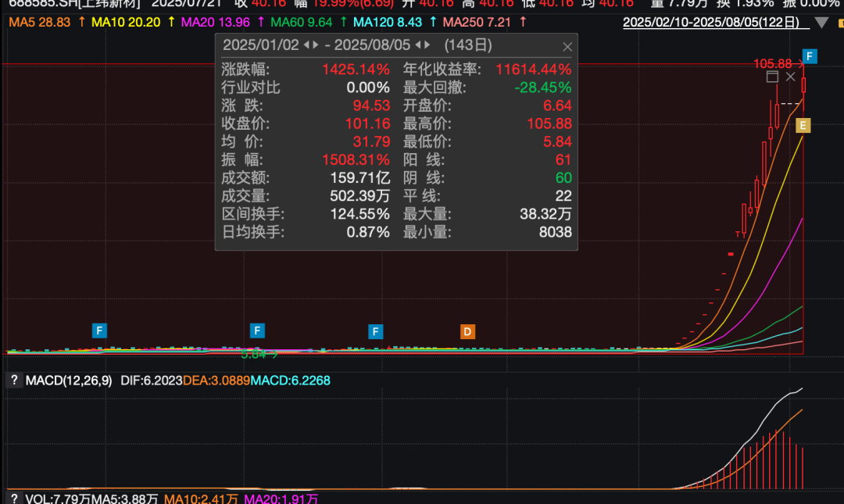Move the 2025/08/05 end date backward

(x=418, y=45)
